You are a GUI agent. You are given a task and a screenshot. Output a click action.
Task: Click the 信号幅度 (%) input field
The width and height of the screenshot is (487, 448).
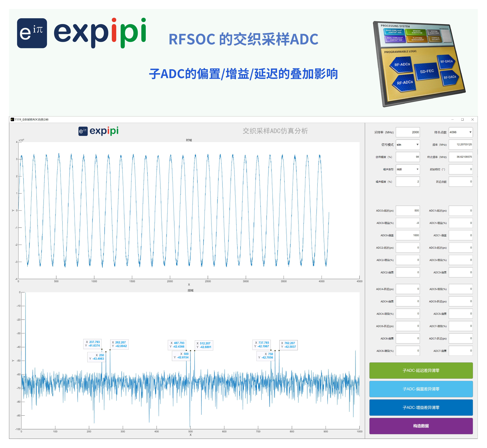(x=408, y=157)
